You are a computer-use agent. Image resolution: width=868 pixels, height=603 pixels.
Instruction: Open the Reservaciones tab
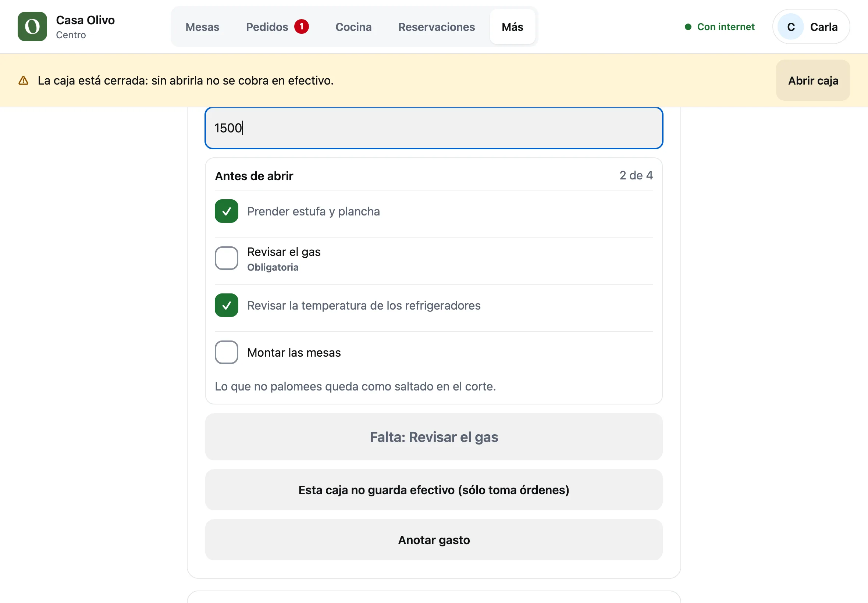click(437, 27)
